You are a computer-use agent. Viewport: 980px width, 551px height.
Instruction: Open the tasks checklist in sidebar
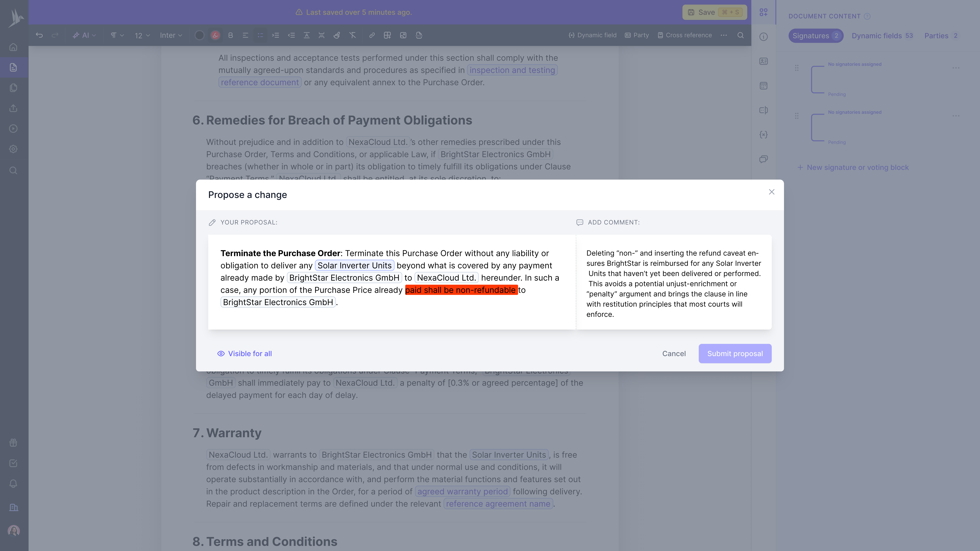point(13,463)
